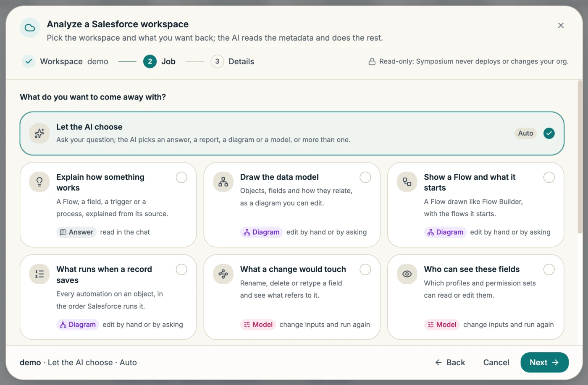Click the lightbulb icon on Explain how something works
This screenshot has width=588, height=385.
coord(39,182)
